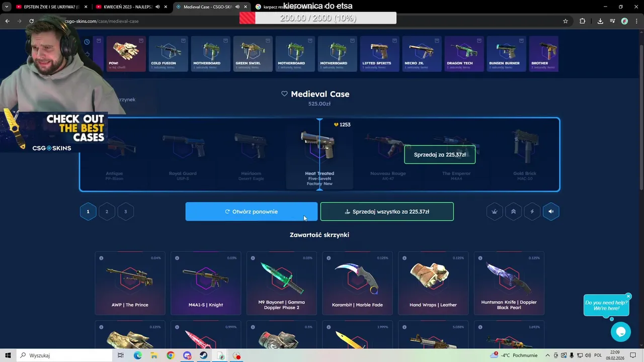Select the Karambit | Marble Fade item card
644x362 pixels.
pyautogui.click(x=357, y=284)
